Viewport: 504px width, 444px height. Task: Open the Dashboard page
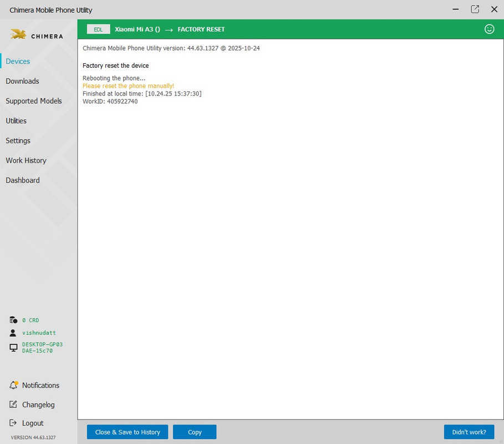(x=23, y=180)
